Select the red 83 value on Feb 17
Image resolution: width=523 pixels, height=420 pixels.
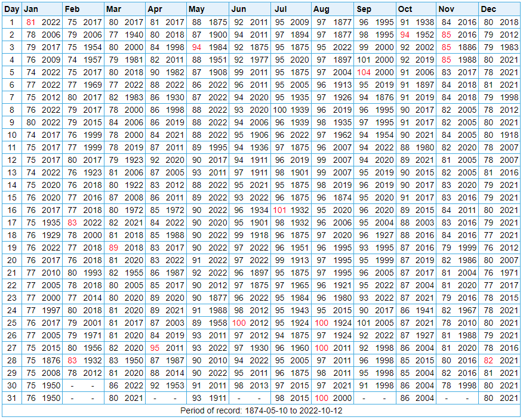(72, 223)
